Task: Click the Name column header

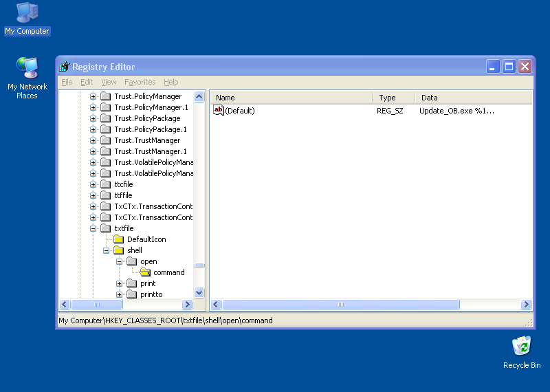Action: 291,98
